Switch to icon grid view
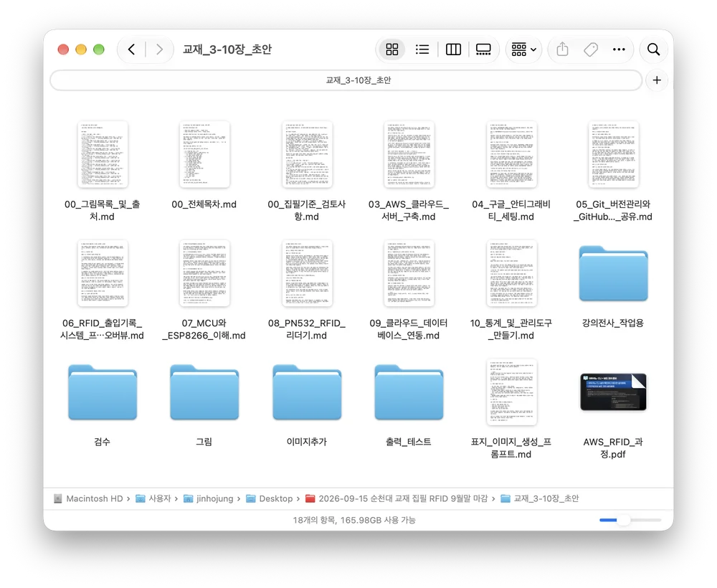 [x=392, y=49]
